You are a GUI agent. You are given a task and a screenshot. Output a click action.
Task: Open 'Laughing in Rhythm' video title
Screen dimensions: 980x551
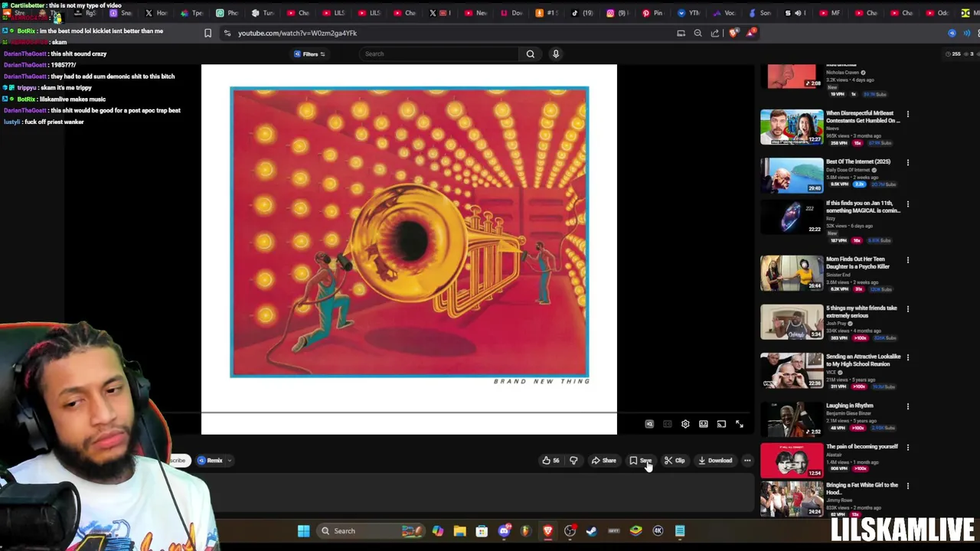click(x=849, y=406)
